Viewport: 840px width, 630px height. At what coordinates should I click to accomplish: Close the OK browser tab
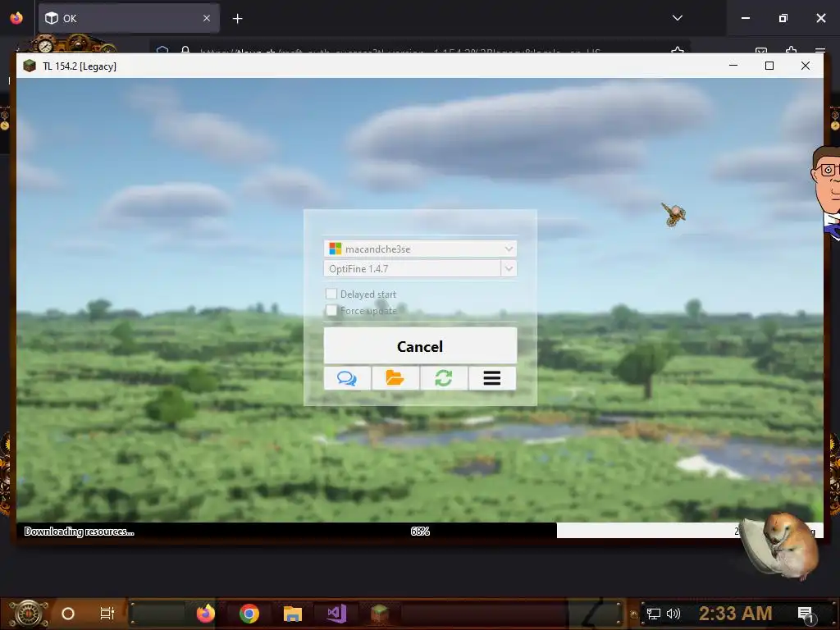pyautogui.click(x=207, y=18)
